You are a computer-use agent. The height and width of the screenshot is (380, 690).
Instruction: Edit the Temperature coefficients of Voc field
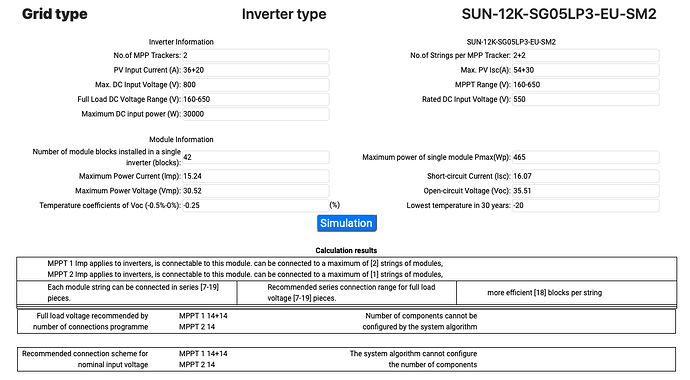coord(256,205)
